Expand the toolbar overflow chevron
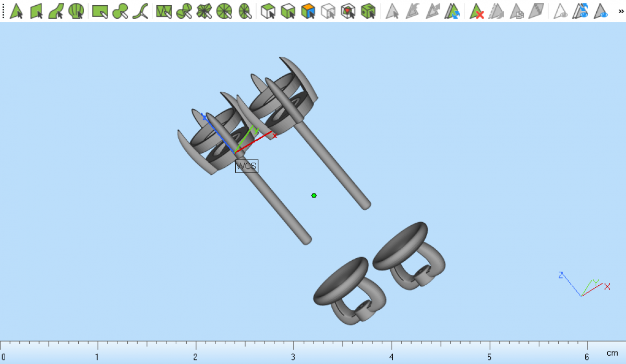 [x=621, y=10]
